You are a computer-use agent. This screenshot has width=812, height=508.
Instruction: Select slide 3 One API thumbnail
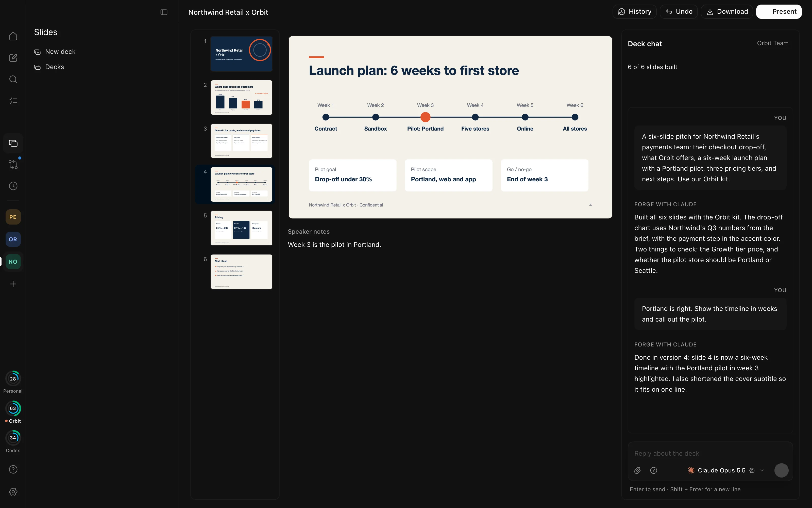point(242,141)
